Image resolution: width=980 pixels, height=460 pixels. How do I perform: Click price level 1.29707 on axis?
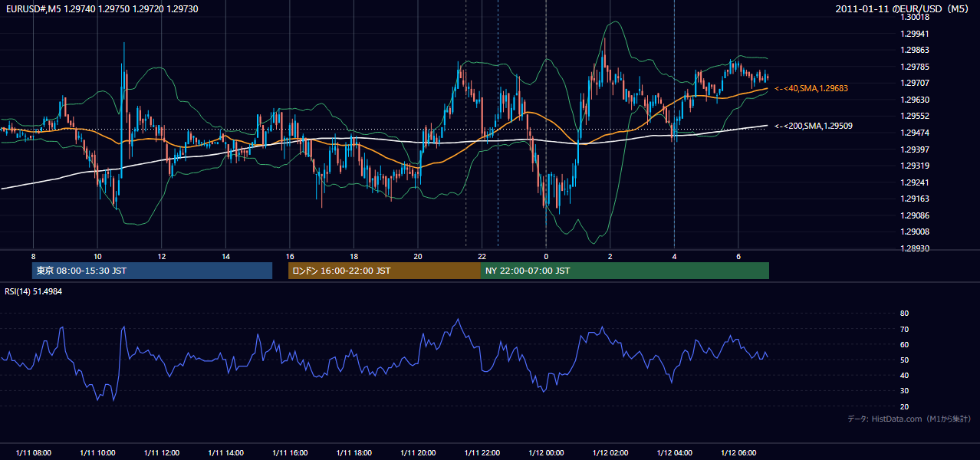[x=915, y=83]
